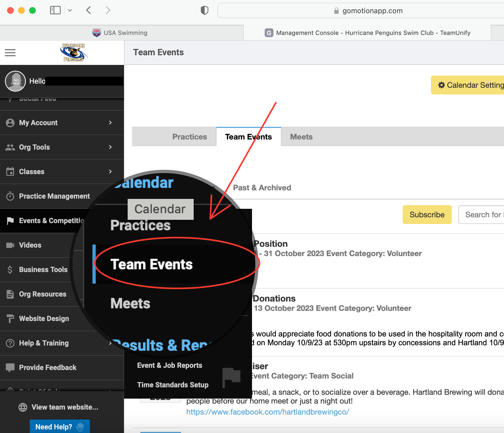Viewport: 504px width, 433px height.
Task: Open Org Resources in the sidebar
Action: click(x=42, y=294)
